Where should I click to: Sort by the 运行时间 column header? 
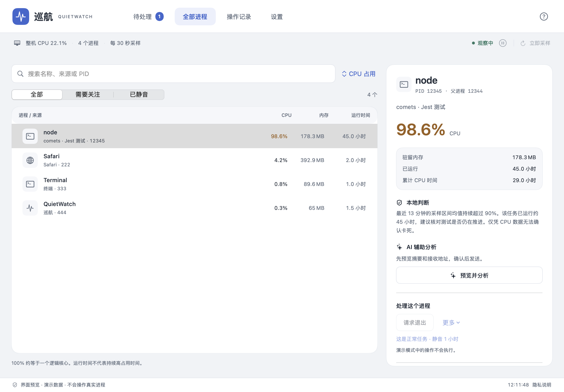point(360,115)
